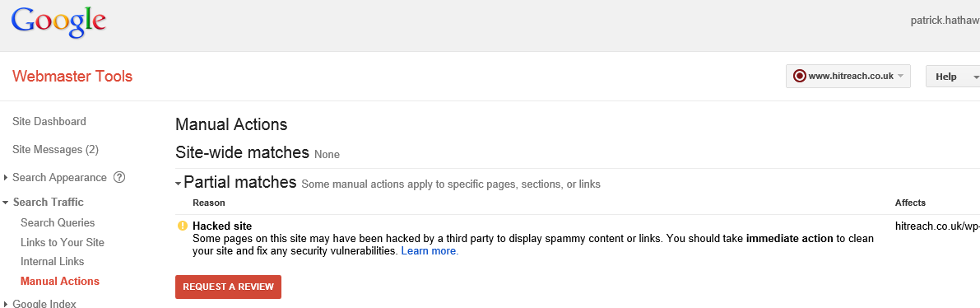Follow the Learn more link

point(430,251)
